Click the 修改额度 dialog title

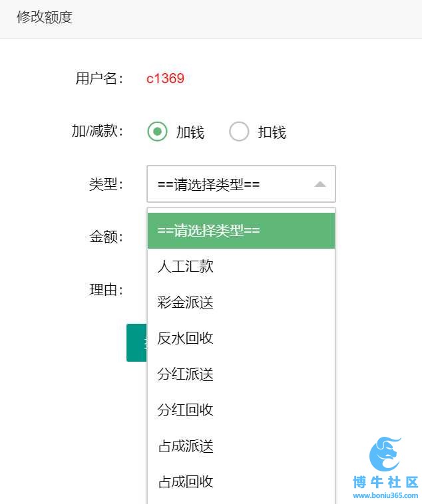[45, 17]
